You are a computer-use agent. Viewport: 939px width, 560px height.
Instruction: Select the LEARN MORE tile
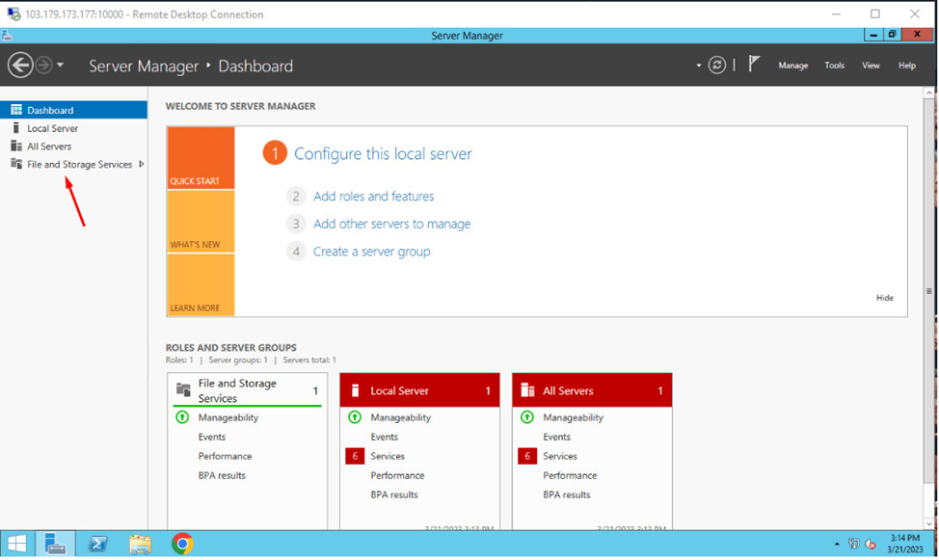pyautogui.click(x=201, y=284)
